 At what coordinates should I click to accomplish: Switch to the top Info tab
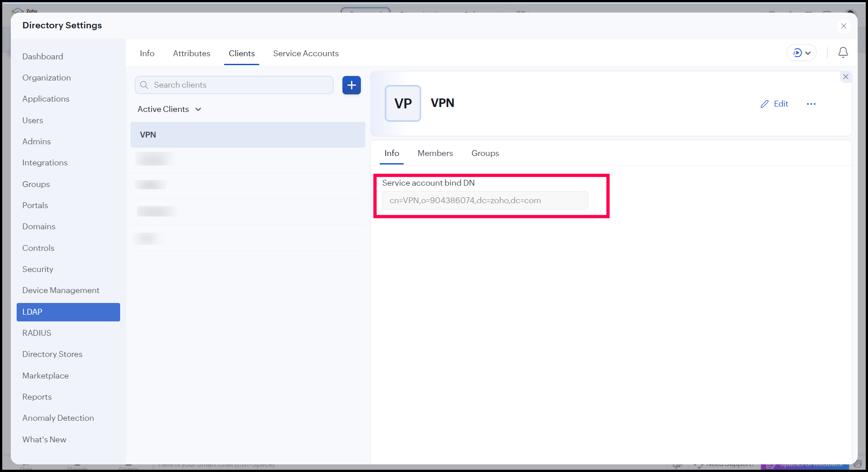[147, 53]
